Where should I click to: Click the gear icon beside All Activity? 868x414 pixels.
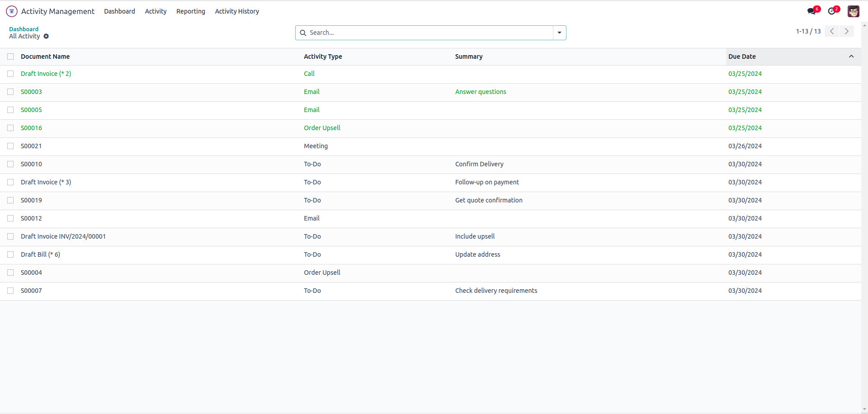point(46,36)
